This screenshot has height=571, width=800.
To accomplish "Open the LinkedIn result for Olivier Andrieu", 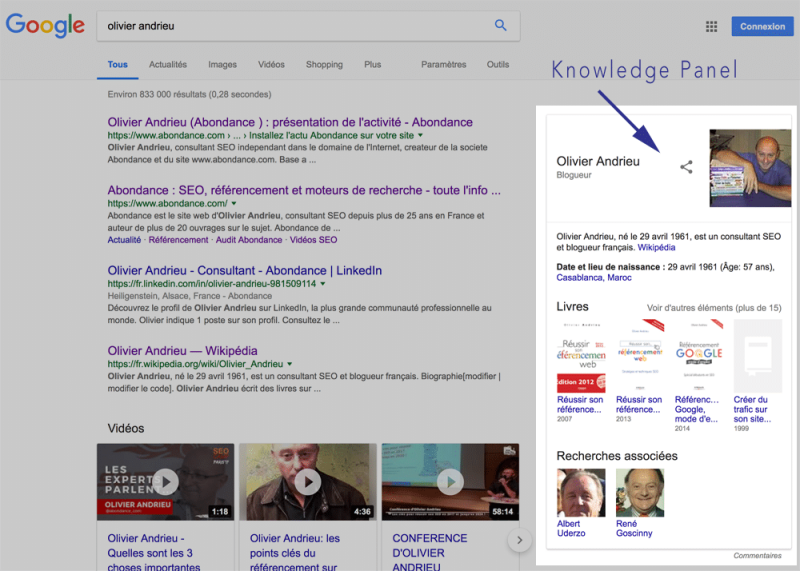I will [x=244, y=270].
